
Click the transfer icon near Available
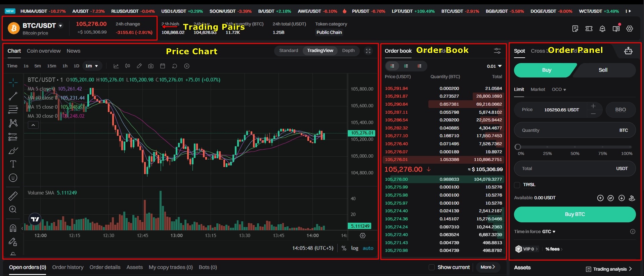tap(611, 198)
